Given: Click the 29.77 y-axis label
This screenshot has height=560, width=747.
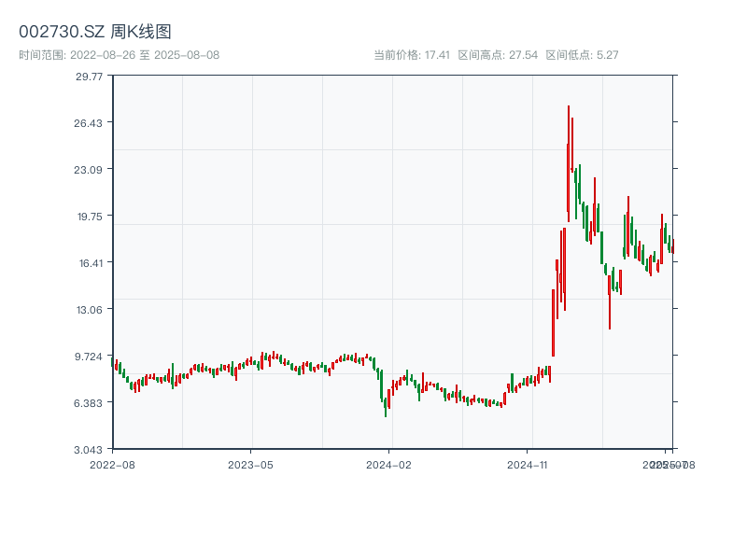Looking at the screenshot, I should click(x=90, y=76).
